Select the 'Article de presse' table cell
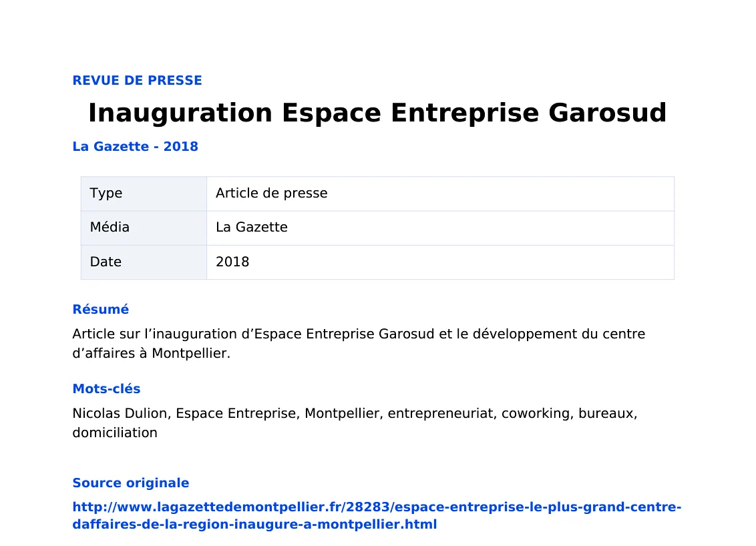The height and width of the screenshot is (546, 756). coord(440,194)
